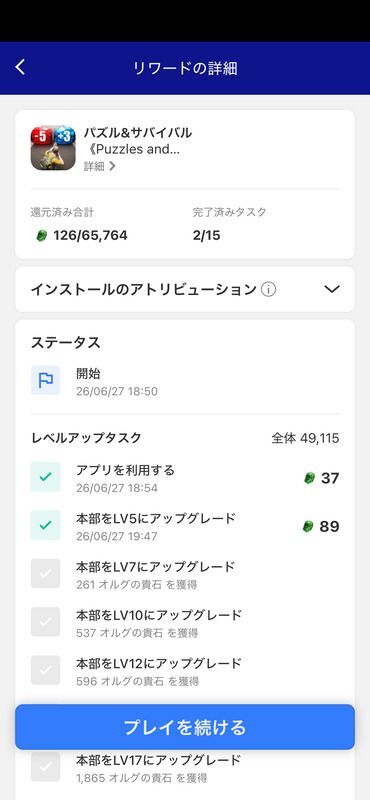
Task: Tap the リワードの詳細 header title
Action: [185, 68]
